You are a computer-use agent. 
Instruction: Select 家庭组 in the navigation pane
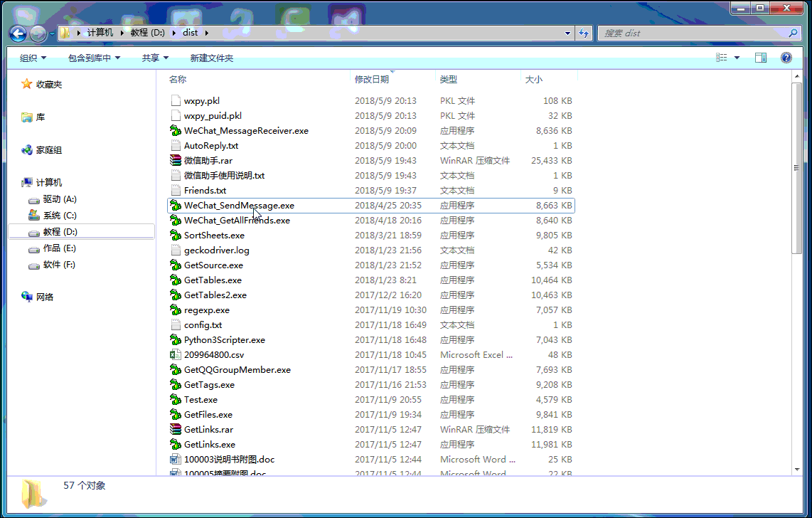click(x=49, y=150)
